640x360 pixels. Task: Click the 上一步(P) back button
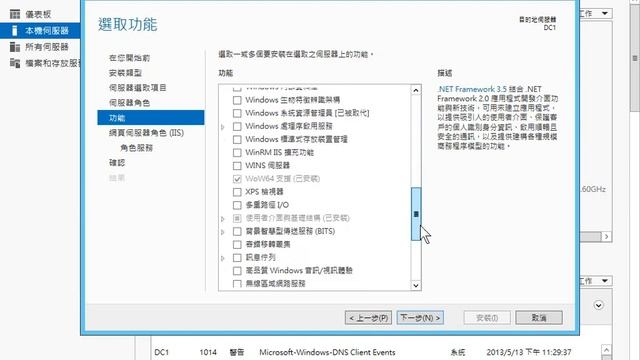click(368, 318)
